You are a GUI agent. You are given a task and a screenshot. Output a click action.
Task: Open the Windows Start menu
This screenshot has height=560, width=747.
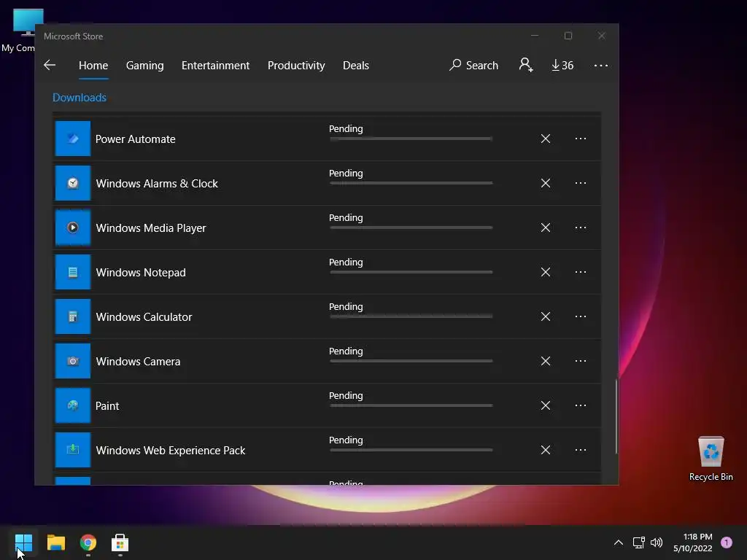[x=23, y=542]
